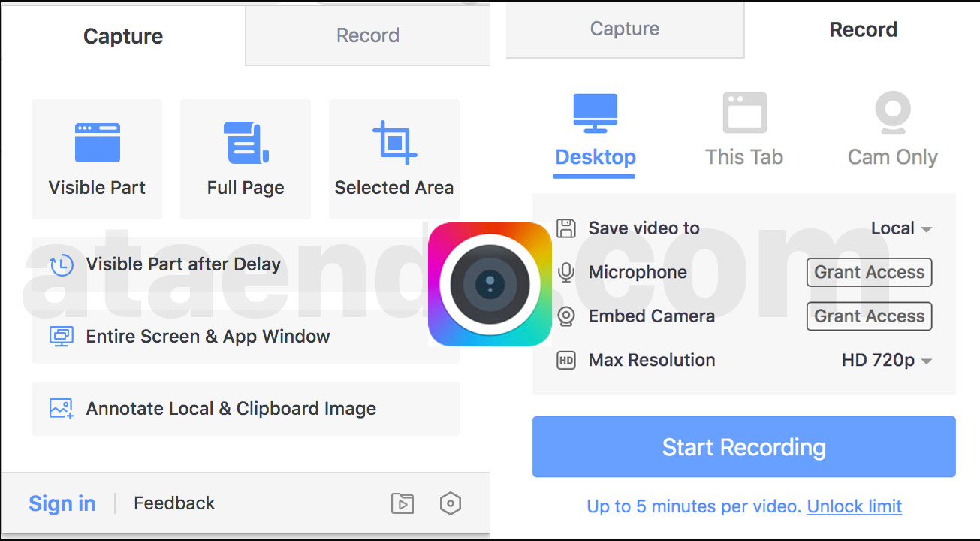Click the Selected Area crop icon
The image size is (980, 541).
pyautogui.click(x=394, y=143)
